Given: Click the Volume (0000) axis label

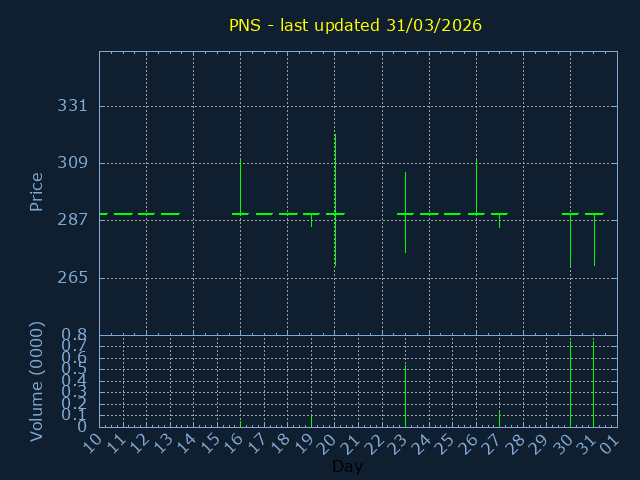Looking at the screenshot, I should point(37,381).
